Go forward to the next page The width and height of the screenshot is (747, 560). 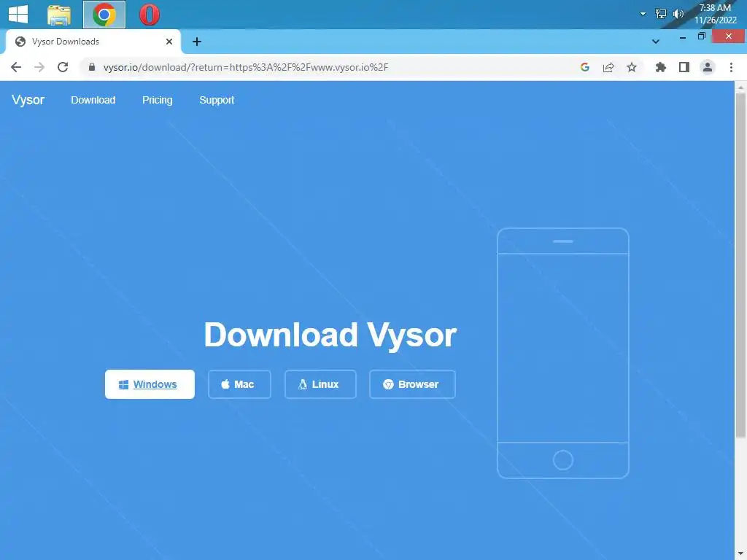39,67
